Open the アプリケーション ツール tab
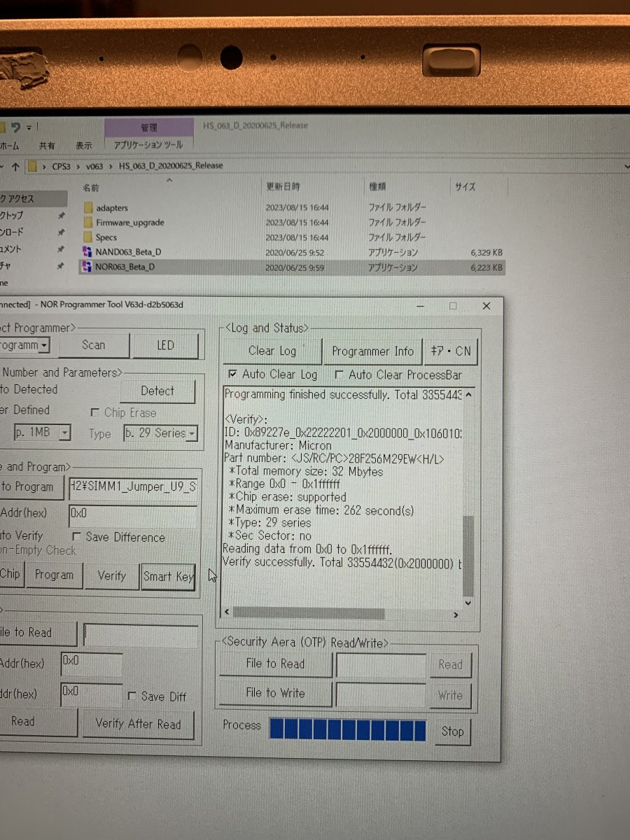The width and height of the screenshot is (630, 840). point(148,145)
